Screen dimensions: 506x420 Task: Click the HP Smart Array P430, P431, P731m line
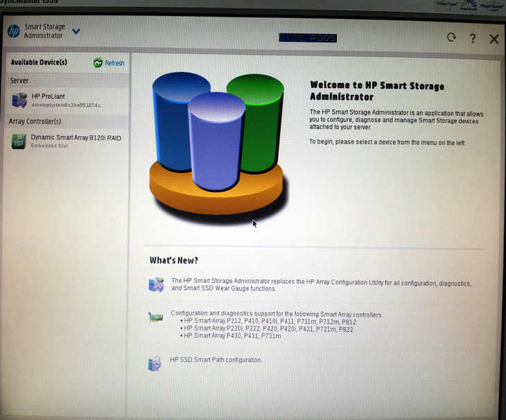pyautogui.click(x=231, y=336)
